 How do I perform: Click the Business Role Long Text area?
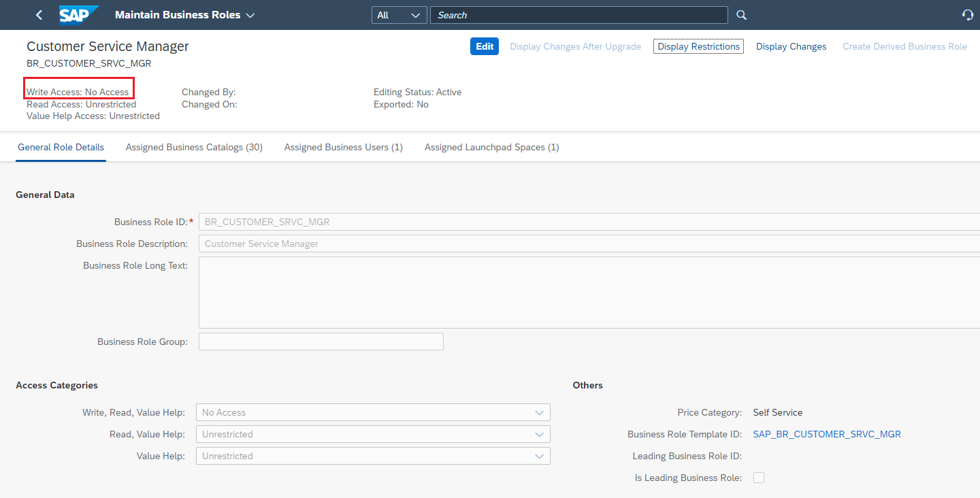point(589,293)
